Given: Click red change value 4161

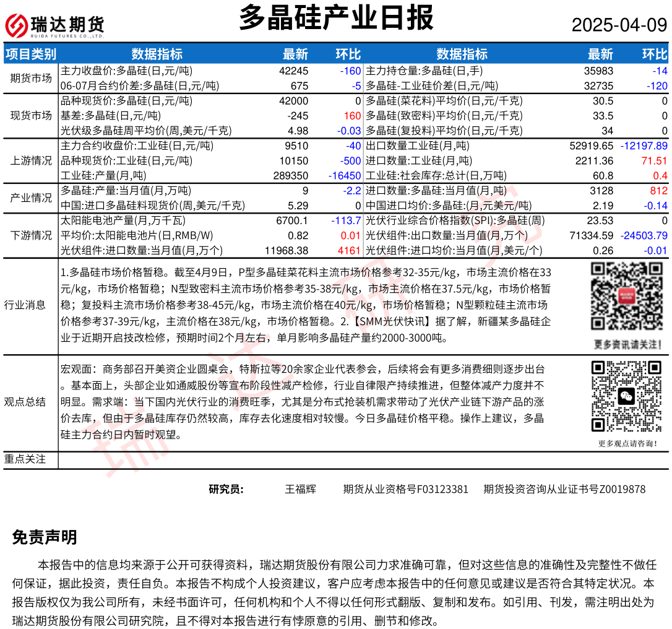Looking at the screenshot, I should pyautogui.click(x=349, y=251).
